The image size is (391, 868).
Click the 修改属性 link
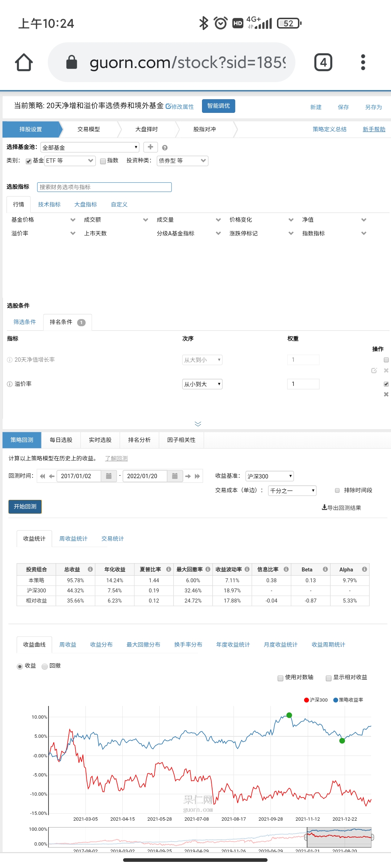(x=180, y=106)
